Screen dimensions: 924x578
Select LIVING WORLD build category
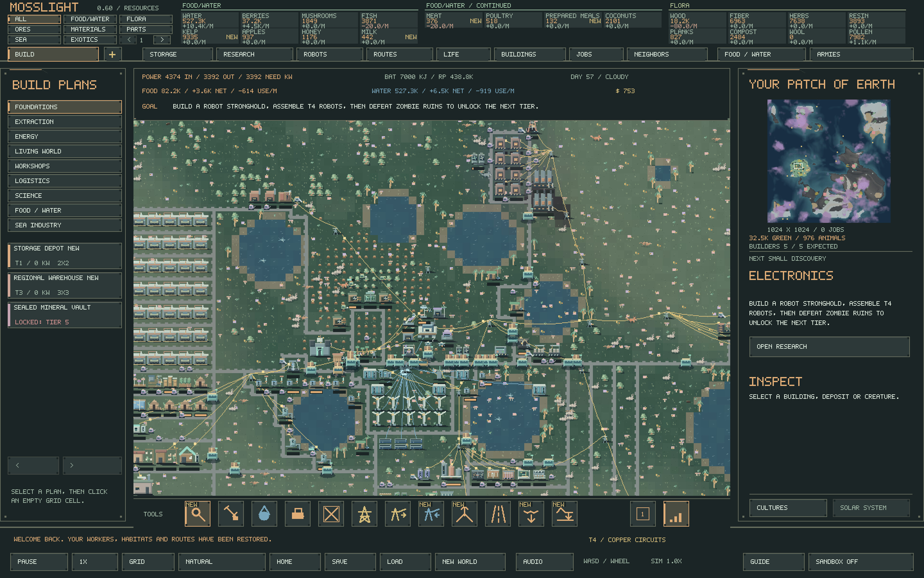point(64,151)
